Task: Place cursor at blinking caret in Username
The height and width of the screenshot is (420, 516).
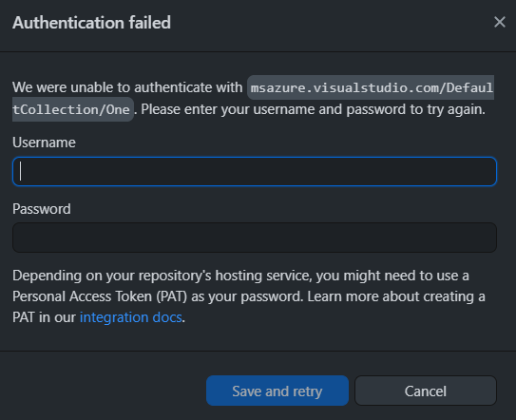Action: (20, 171)
